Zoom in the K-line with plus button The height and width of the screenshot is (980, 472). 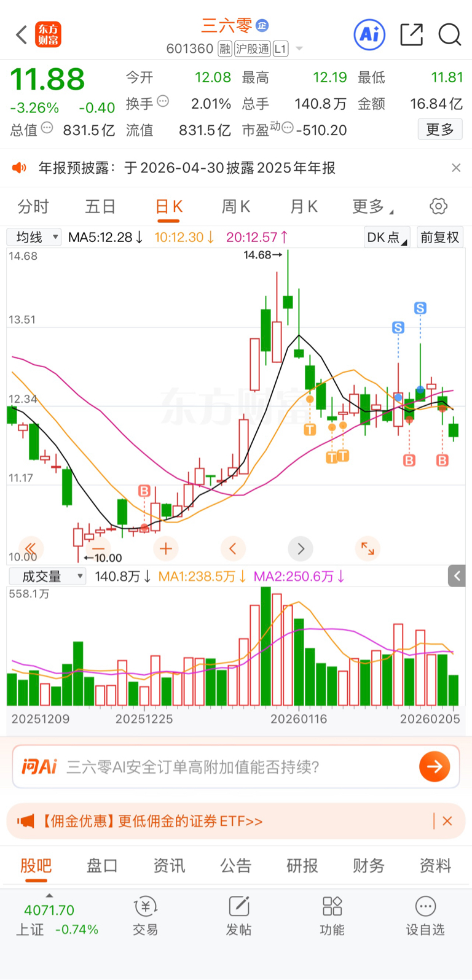[165, 548]
